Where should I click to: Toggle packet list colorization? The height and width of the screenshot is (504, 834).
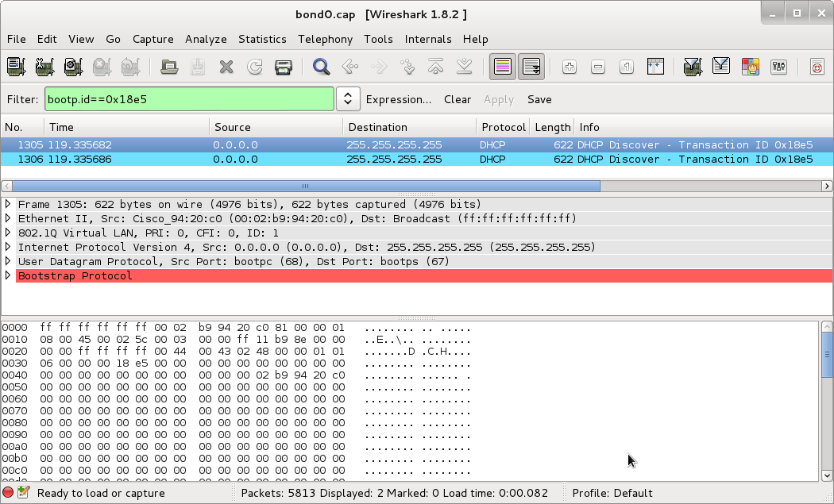[x=503, y=67]
